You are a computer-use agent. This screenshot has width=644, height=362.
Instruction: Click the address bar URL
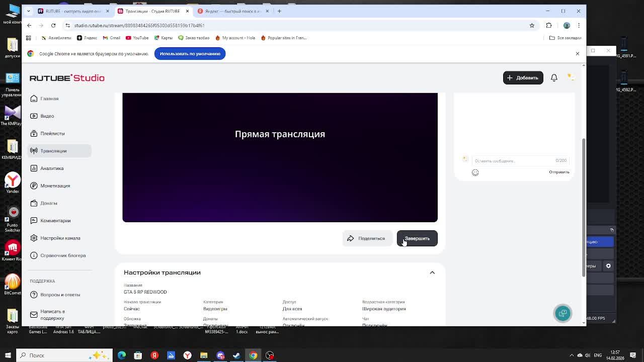coord(139,25)
